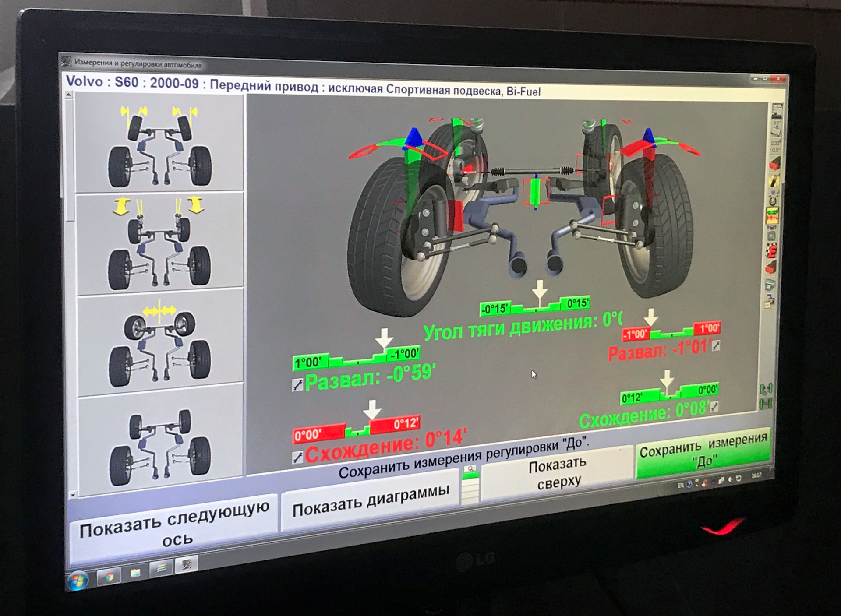Image resolution: width=841 pixels, height=616 pixels.
Task: Open the Windows Start orb
Action: click(78, 581)
